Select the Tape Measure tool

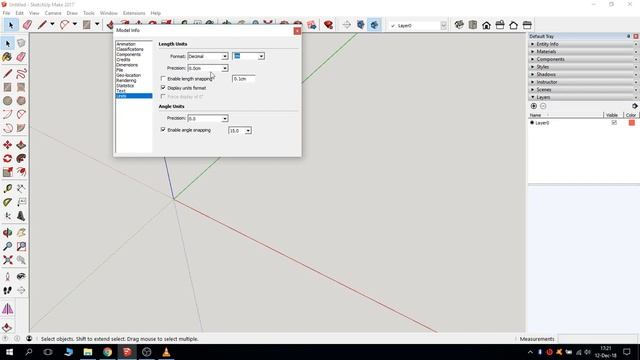(7, 189)
